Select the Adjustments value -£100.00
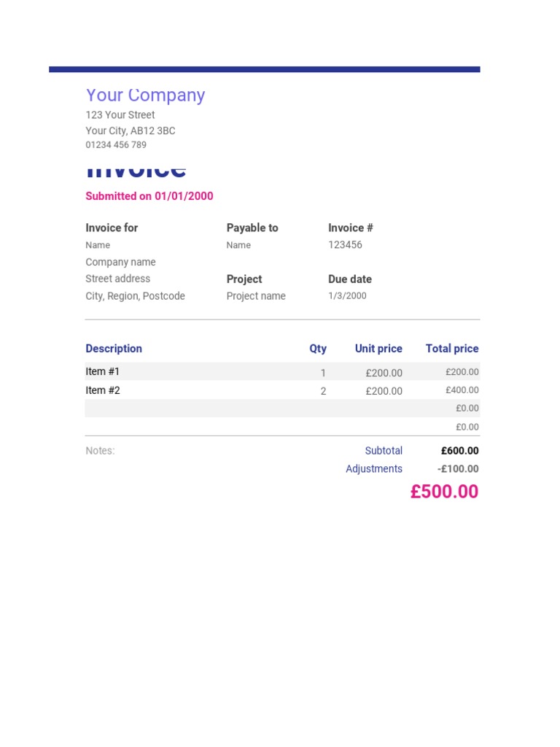Screen dimensions: 560x747 [x=458, y=469]
